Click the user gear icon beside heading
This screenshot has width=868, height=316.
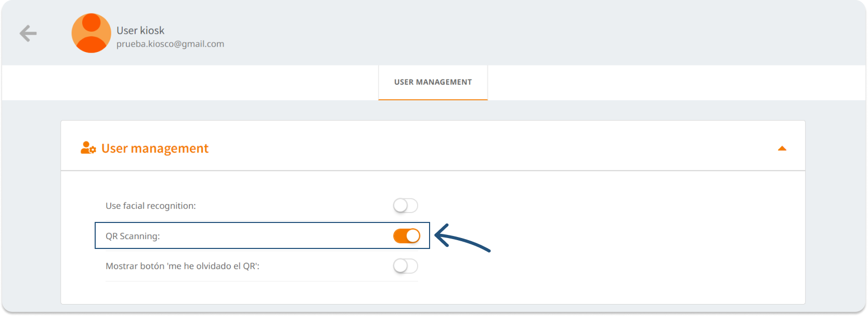coord(88,149)
